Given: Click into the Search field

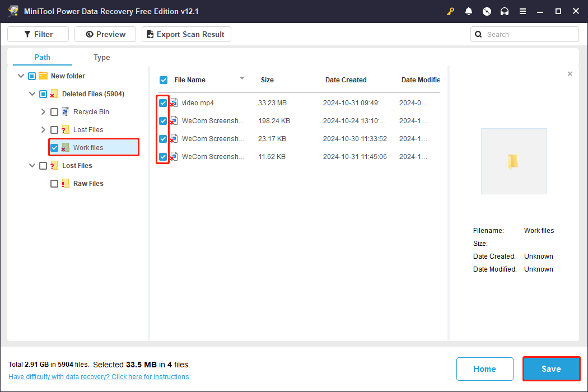Looking at the screenshot, I should [529, 34].
